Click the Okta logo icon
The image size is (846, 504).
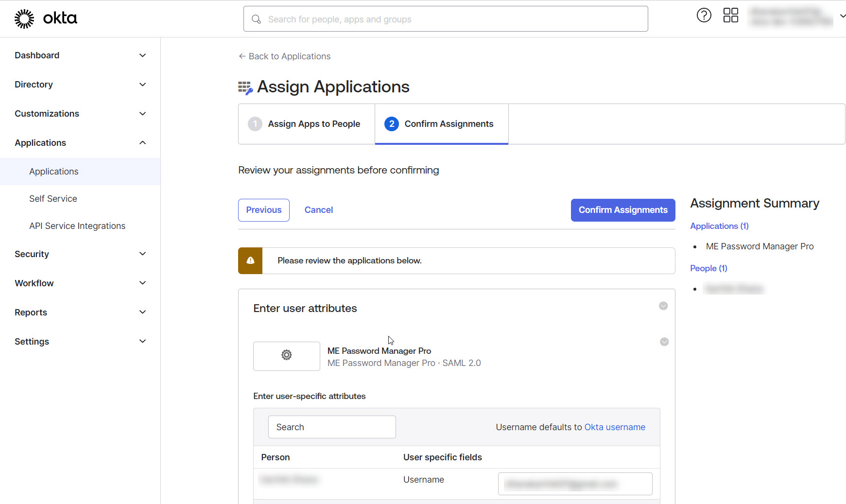pyautogui.click(x=24, y=19)
